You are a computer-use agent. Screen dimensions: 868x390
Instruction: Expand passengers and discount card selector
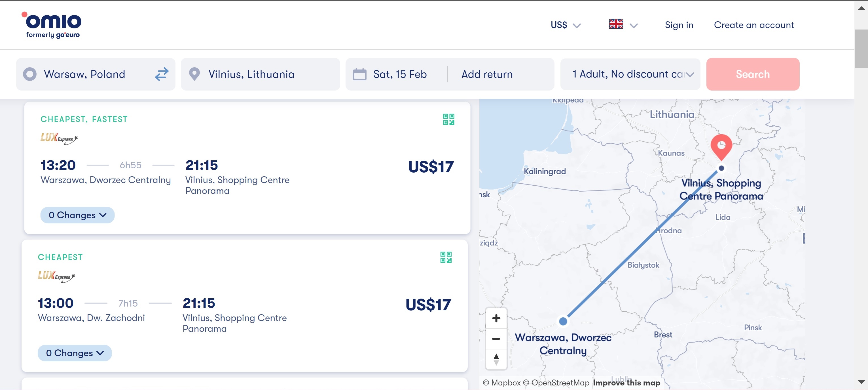coord(630,74)
